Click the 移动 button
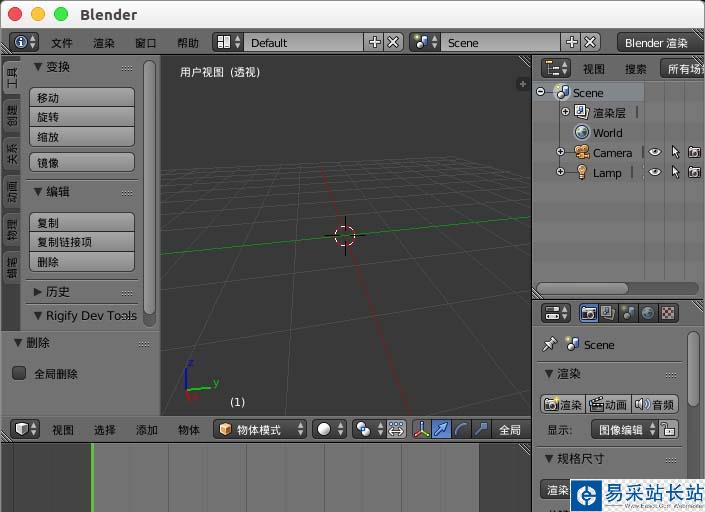Image resolution: width=705 pixels, height=512 pixels. click(x=82, y=98)
